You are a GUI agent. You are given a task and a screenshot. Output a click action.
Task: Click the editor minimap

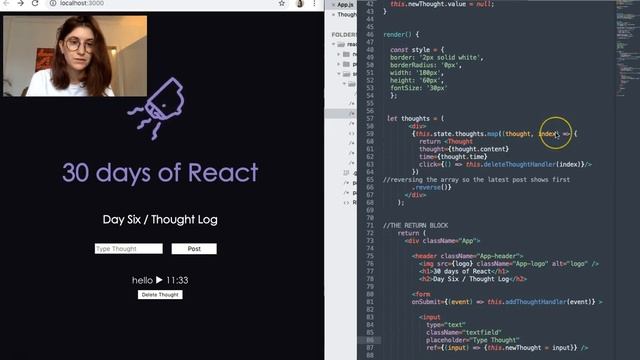627,49
